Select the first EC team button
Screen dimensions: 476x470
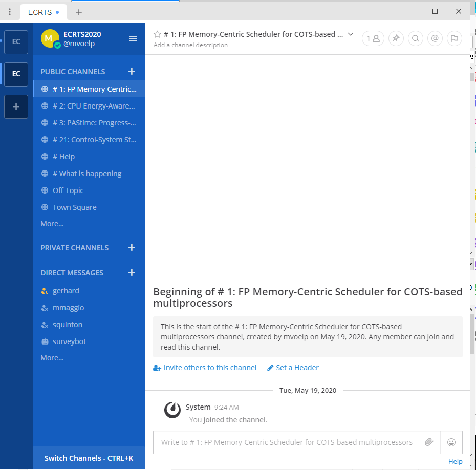(x=16, y=42)
